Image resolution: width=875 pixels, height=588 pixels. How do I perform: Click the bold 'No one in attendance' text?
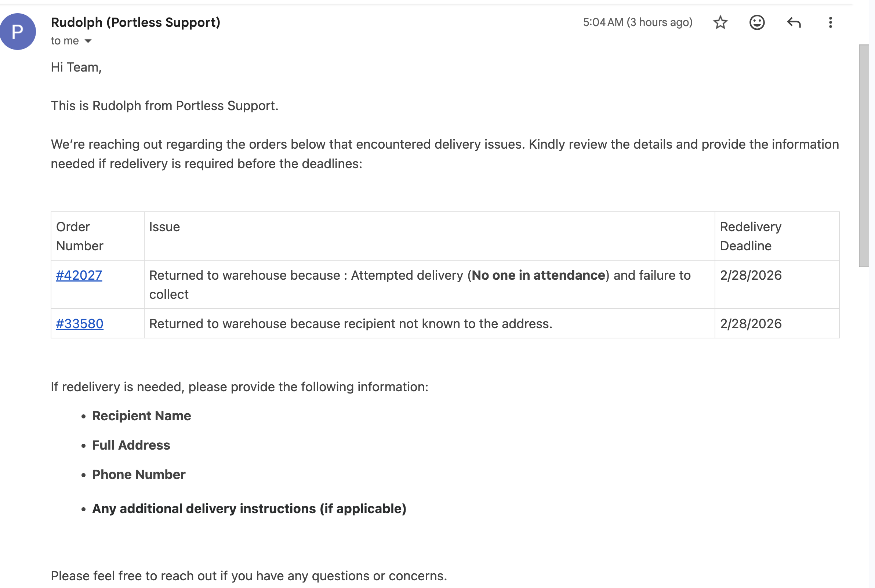pyautogui.click(x=538, y=275)
